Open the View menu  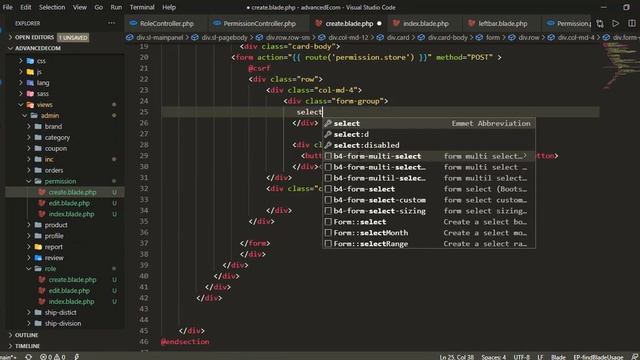pos(80,7)
